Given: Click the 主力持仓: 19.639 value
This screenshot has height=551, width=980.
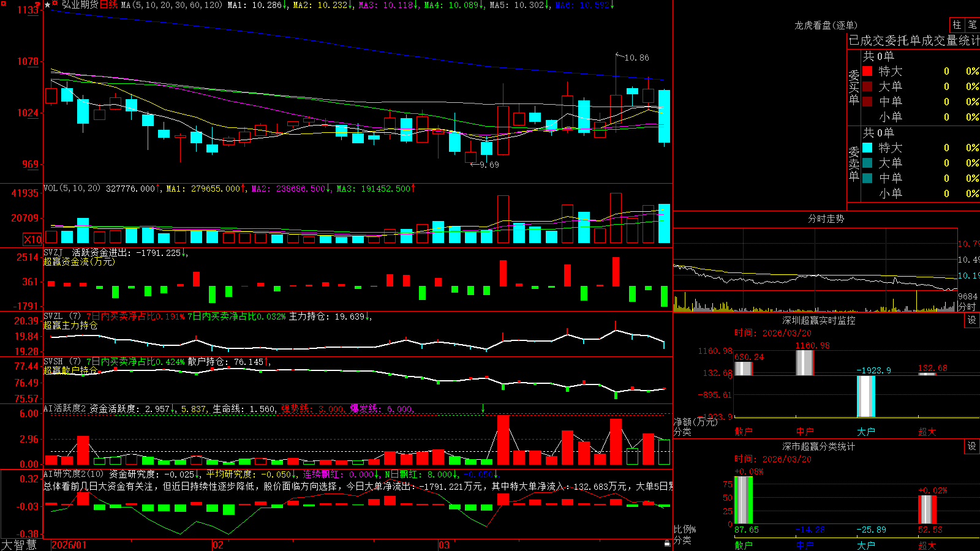Looking at the screenshot, I should tap(330, 316).
